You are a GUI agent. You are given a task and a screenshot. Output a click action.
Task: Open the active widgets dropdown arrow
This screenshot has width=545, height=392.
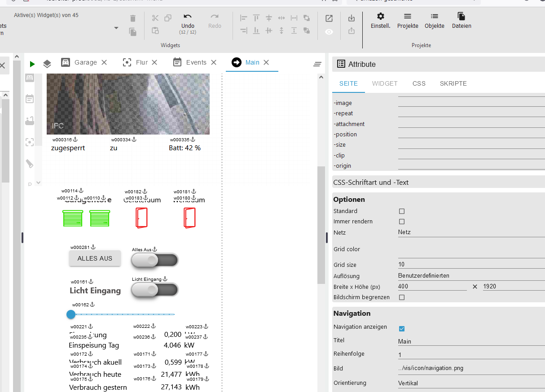pyautogui.click(x=116, y=28)
